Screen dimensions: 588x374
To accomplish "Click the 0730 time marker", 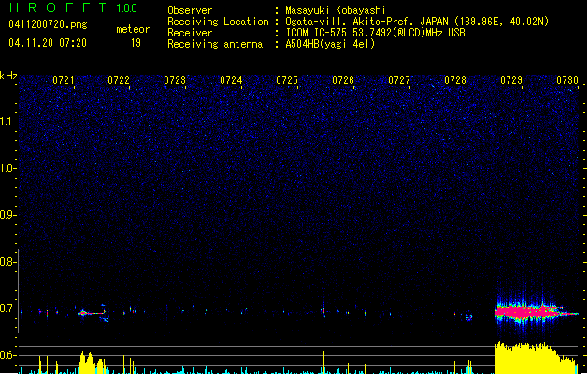I will pos(567,80).
